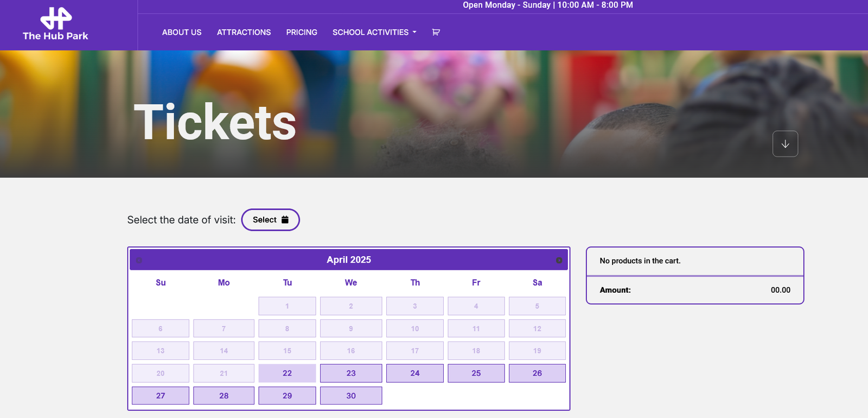Click the 'No products in the cart.' text
The width and height of the screenshot is (868, 418).
coord(640,261)
